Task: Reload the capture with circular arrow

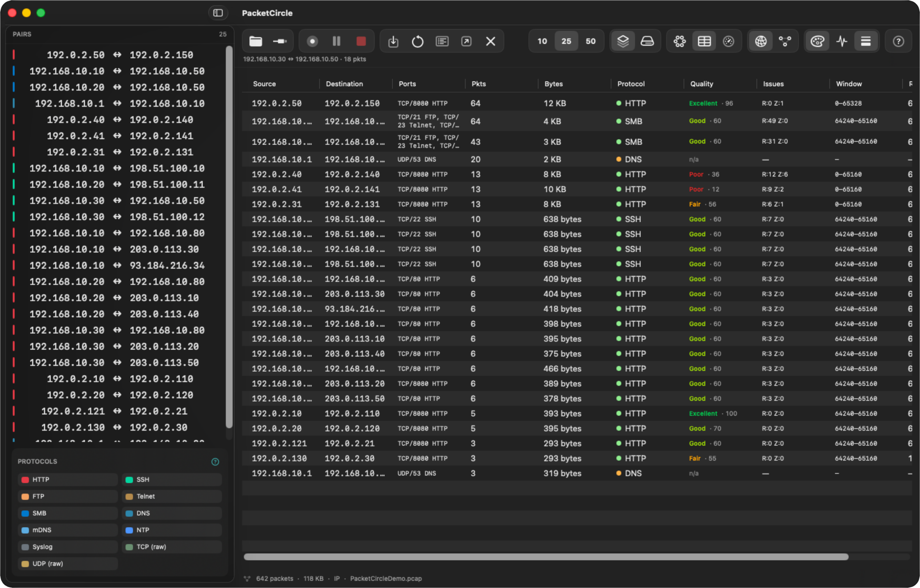Action: [x=418, y=41]
